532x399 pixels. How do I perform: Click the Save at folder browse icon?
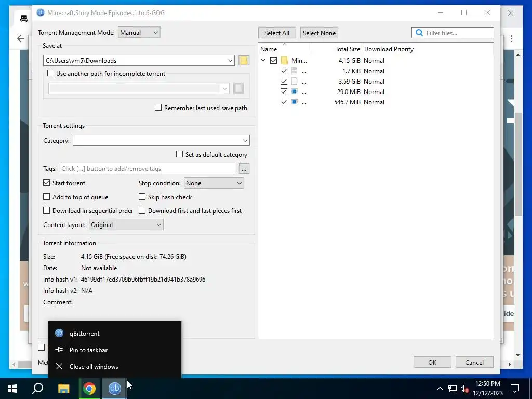pyautogui.click(x=244, y=60)
